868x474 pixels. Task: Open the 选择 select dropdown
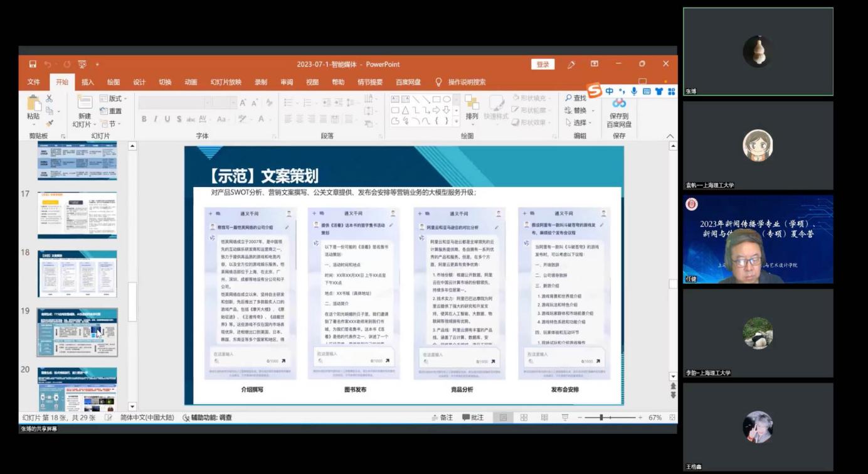(x=578, y=122)
